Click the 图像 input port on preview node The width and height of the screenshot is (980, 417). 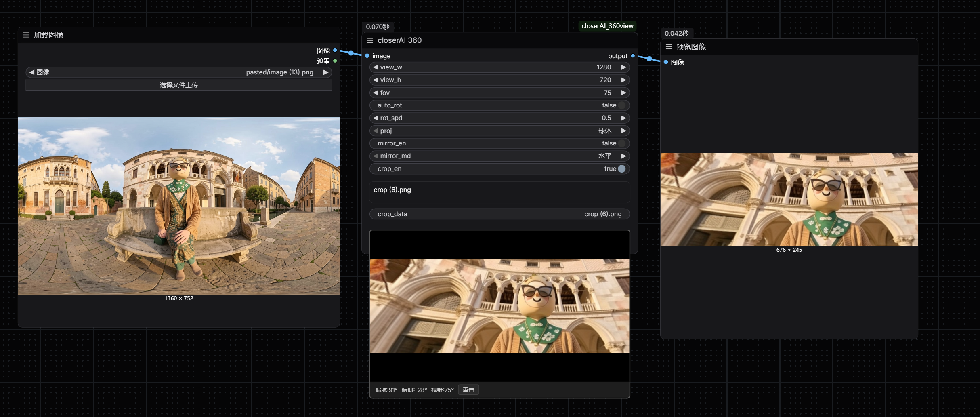[666, 62]
